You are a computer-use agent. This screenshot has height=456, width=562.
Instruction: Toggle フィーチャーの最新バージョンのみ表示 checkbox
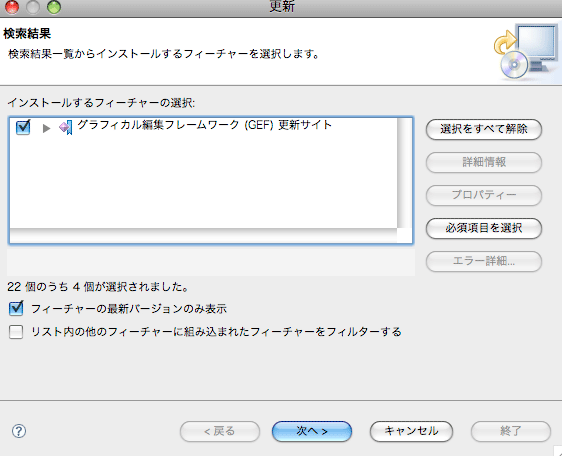[16, 309]
